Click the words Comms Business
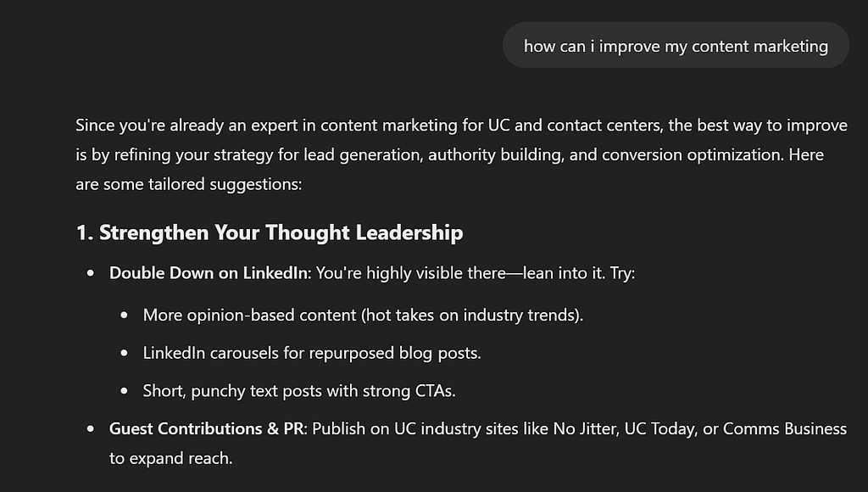Viewport: 868px width, 492px height. click(x=784, y=429)
